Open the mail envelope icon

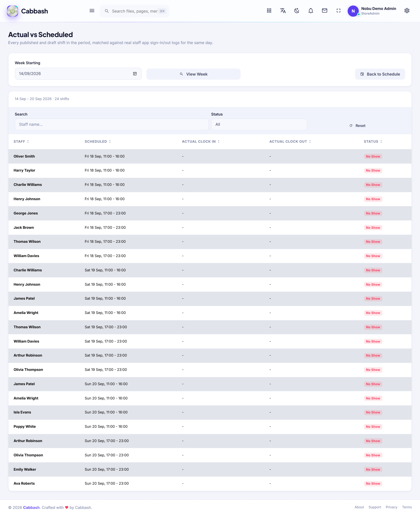coord(324,11)
